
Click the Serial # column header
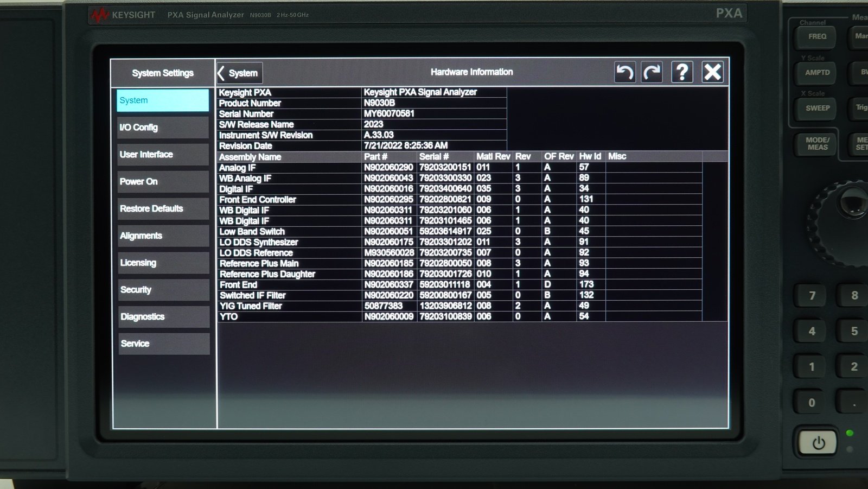click(x=434, y=157)
